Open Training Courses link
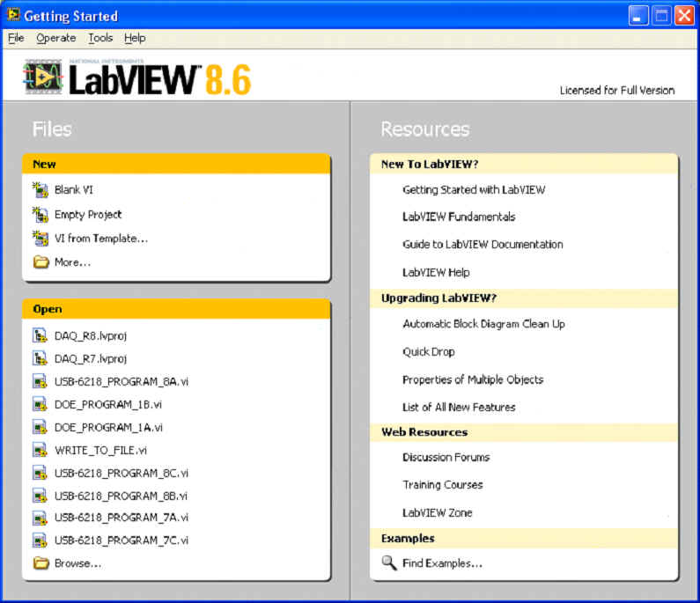The image size is (700, 603). (x=442, y=485)
